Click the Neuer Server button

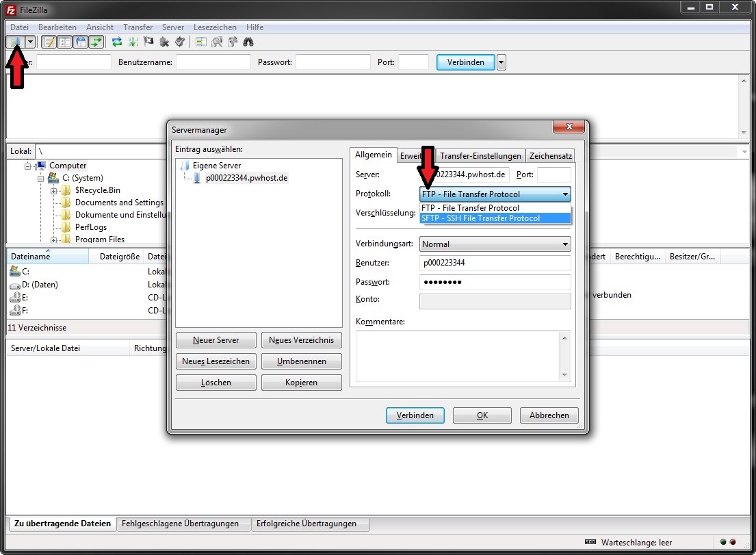point(216,340)
